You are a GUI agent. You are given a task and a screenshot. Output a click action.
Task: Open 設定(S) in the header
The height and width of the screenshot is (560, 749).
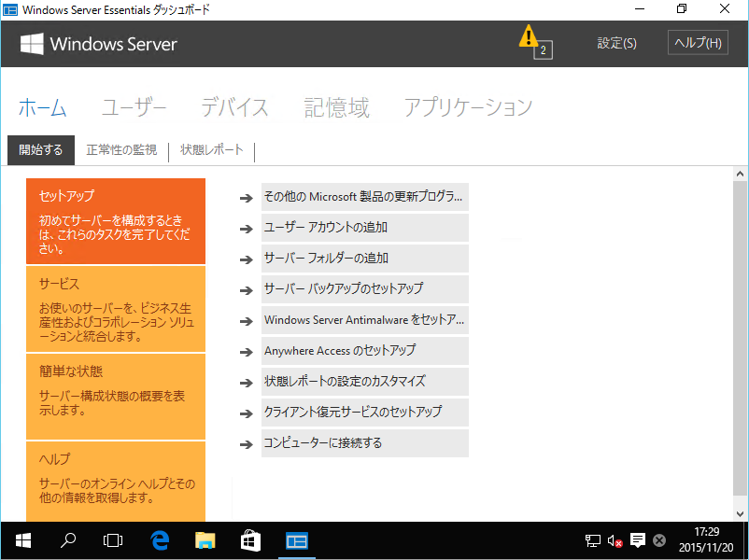pos(616,44)
